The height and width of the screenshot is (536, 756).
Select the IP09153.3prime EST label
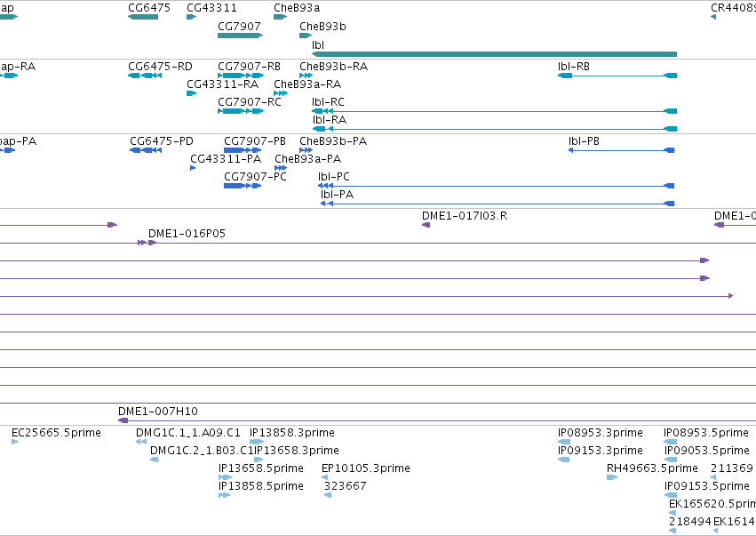click(x=601, y=451)
